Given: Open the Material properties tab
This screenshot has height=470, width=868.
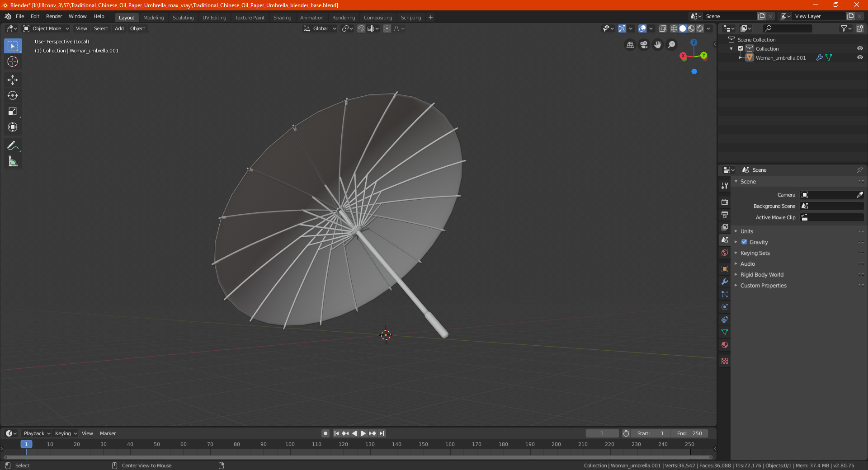Looking at the screenshot, I should (725, 345).
